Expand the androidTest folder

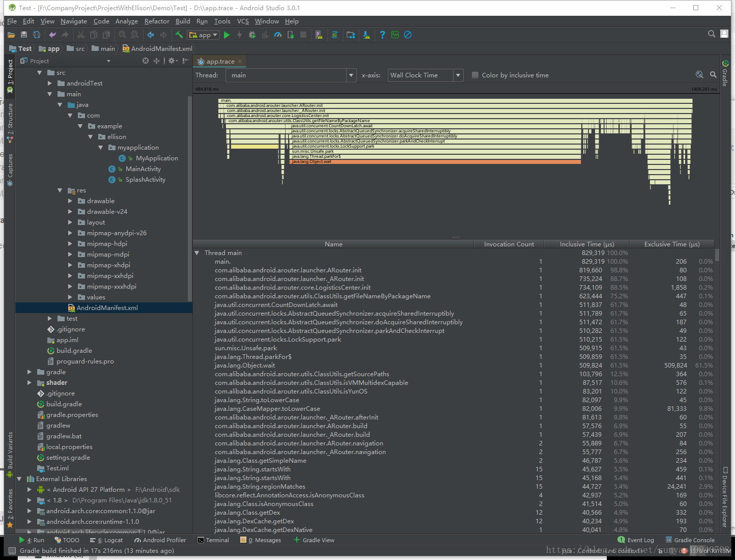[x=49, y=83]
